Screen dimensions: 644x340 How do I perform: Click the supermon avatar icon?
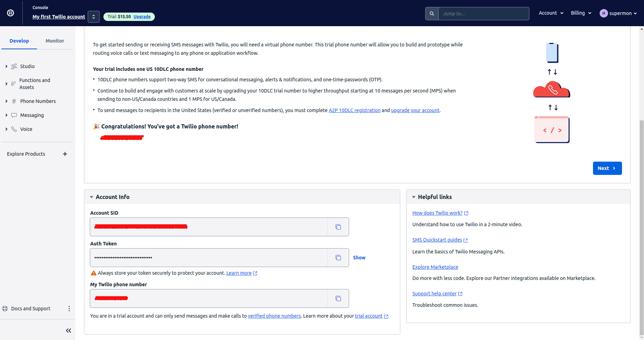(x=603, y=13)
